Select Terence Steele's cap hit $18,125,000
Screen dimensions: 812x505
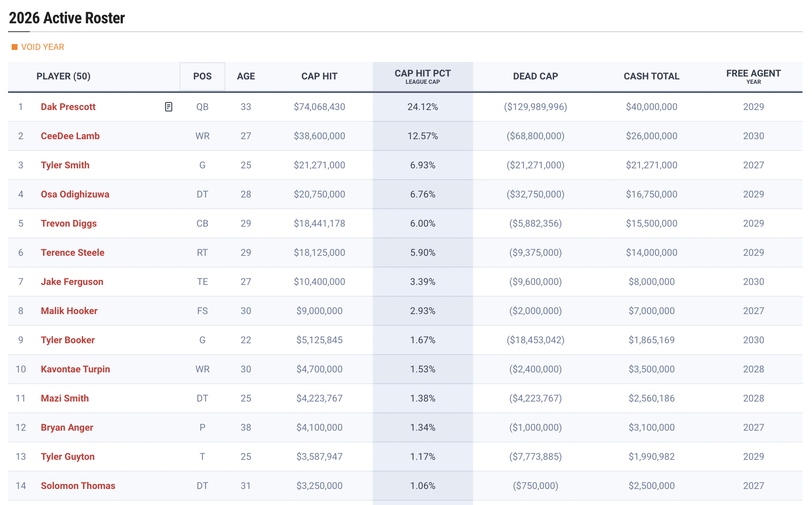click(x=320, y=253)
